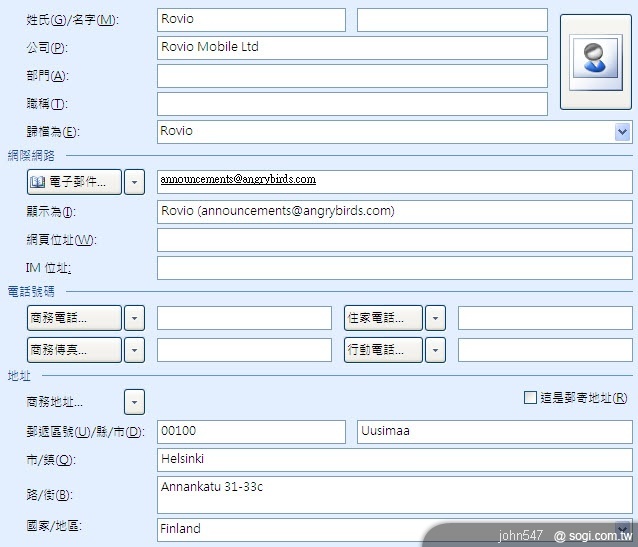Screen dimensions: 638x547
Task: Click the postal code field showing 00100
Action: coord(251,432)
